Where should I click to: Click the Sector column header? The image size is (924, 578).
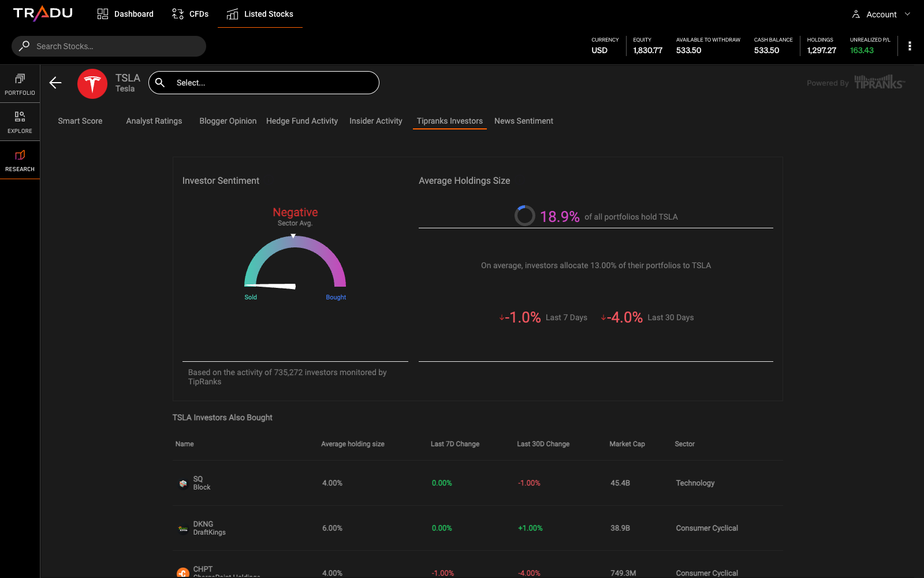pyautogui.click(x=685, y=444)
